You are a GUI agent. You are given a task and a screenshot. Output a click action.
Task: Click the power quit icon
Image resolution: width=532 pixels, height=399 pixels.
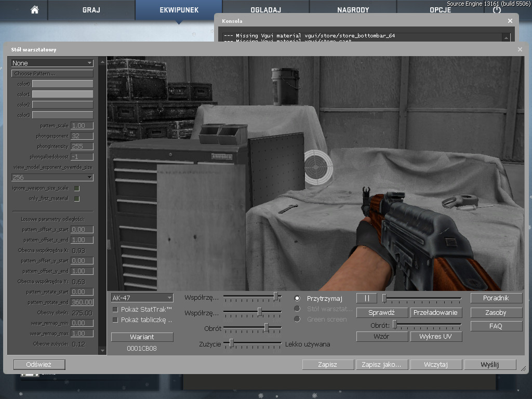pyautogui.click(x=497, y=9)
